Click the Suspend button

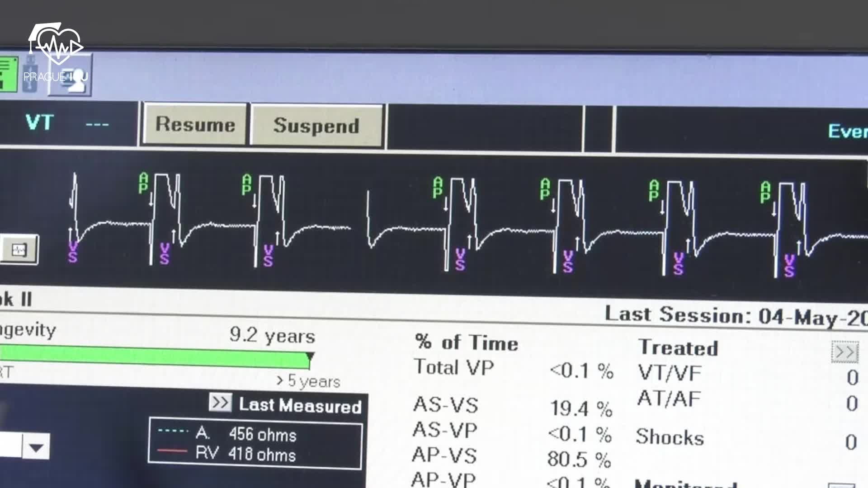316,125
